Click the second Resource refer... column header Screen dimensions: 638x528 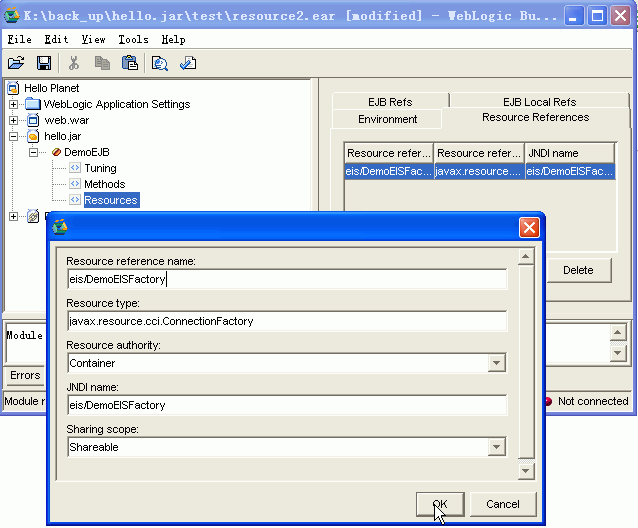479,153
